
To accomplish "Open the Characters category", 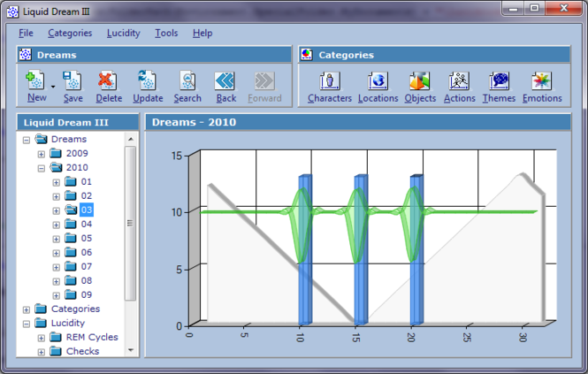I will [x=329, y=82].
